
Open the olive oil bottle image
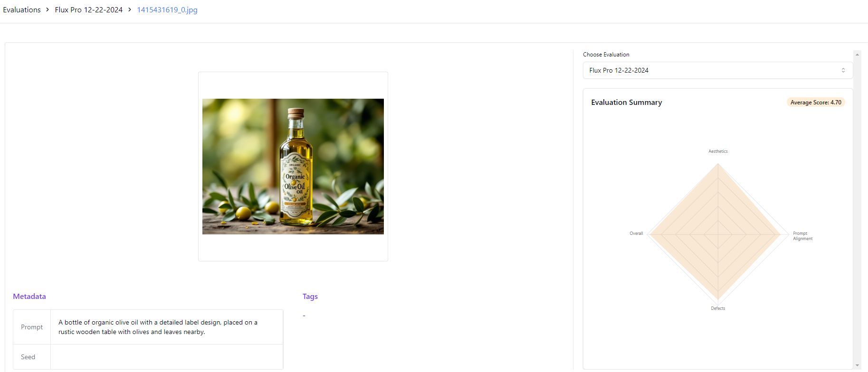click(x=293, y=167)
